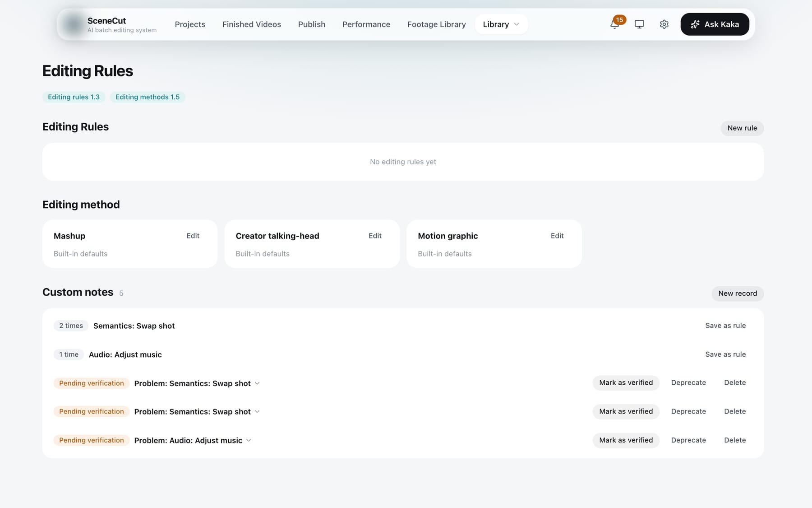This screenshot has height=508, width=812.
Task: Click the Mashup method card title
Action: point(69,236)
